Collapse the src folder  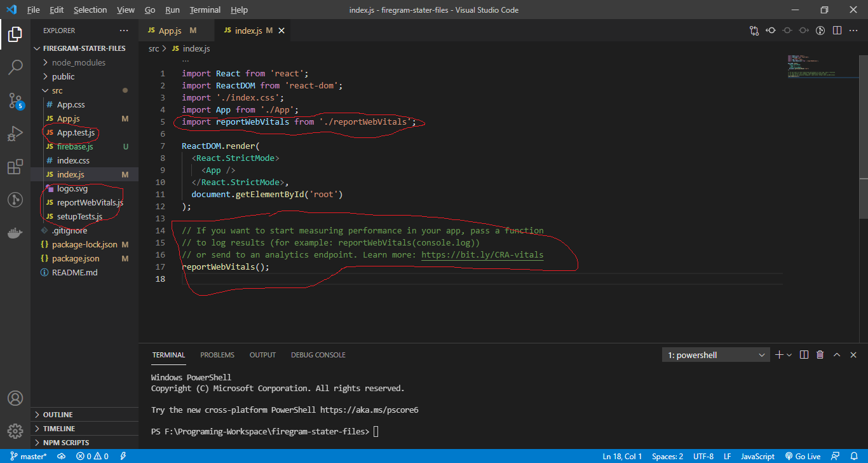point(57,90)
